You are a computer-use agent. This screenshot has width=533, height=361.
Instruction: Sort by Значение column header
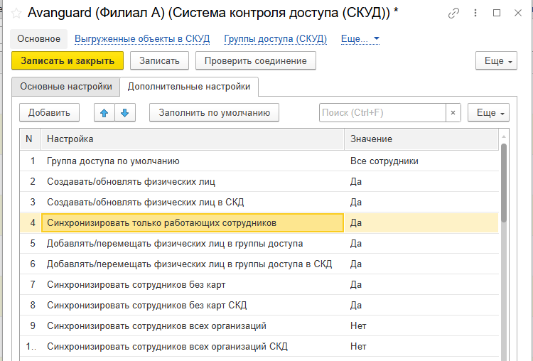(421, 139)
